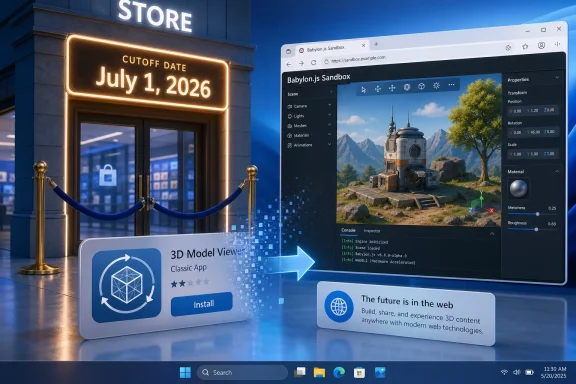
Task: Click the Meshes icon in Scene panel
Action: click(290, 126)
